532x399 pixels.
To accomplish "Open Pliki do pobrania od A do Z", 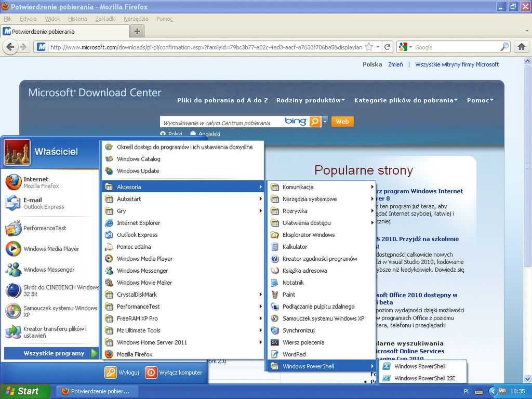I will (x=222, y=100).
